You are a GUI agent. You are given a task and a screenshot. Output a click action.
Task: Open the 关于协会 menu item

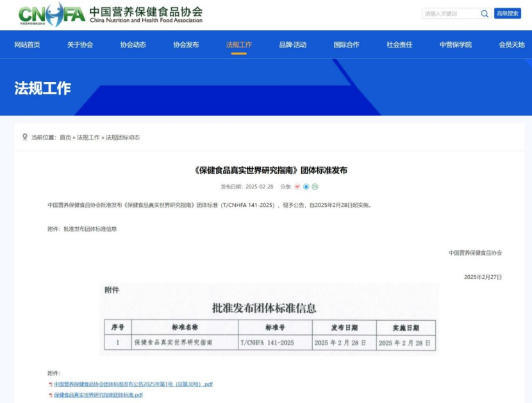79,44
